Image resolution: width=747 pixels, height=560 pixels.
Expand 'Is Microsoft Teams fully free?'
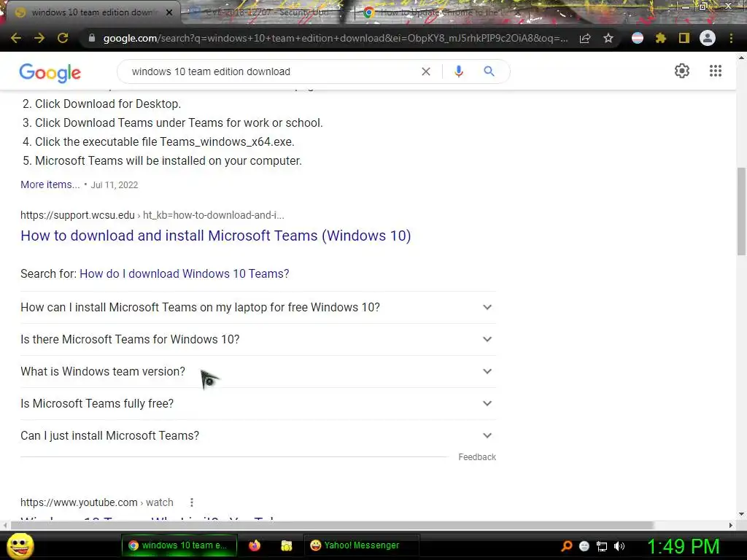[258, 403]
